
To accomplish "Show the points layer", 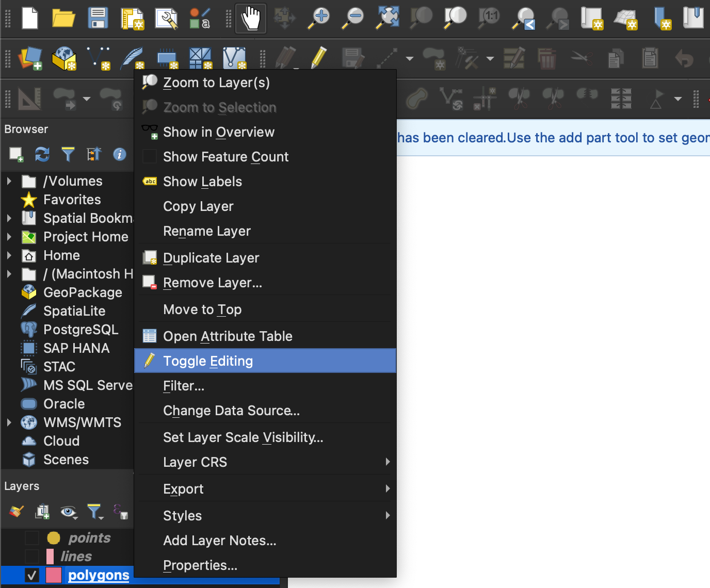I will click(32, 537).
